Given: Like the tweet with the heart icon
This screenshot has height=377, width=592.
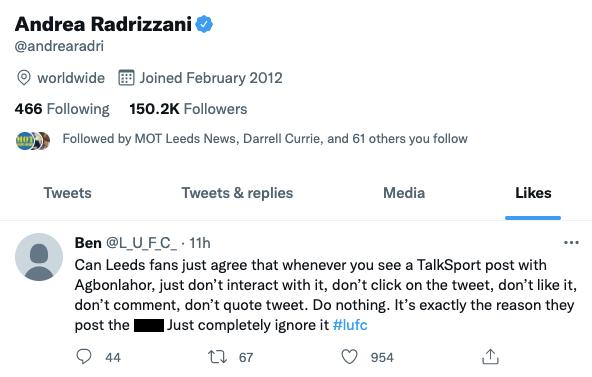Looking at the screenshot, I should 349,357.
